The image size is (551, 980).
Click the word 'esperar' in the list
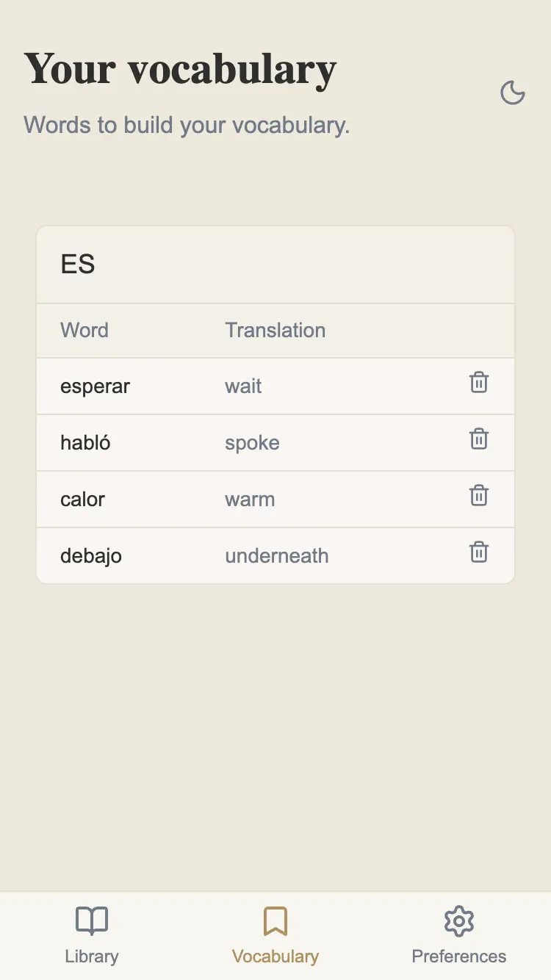[95, 386]
